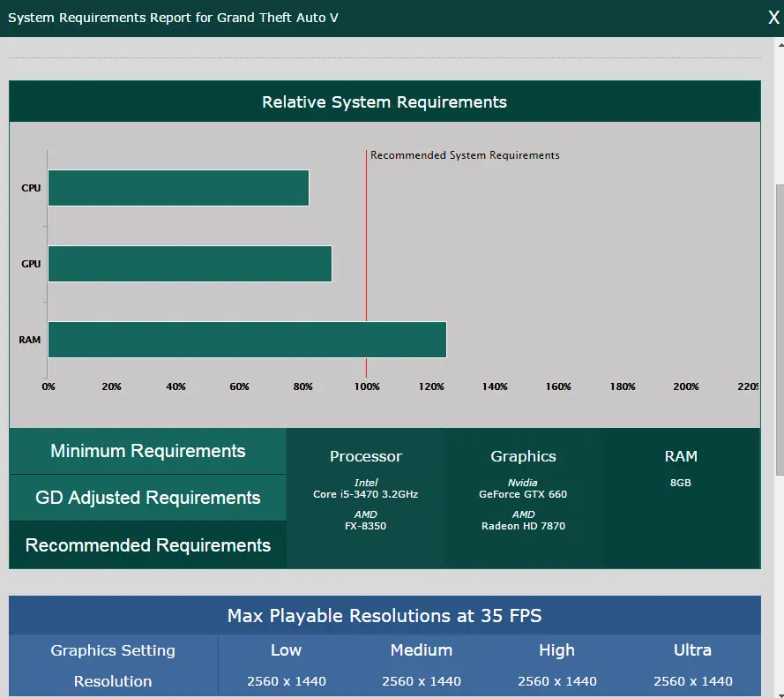Click the Medium setting column header
The width and height of the screenshot is (784, 698).
coord(421,650)
